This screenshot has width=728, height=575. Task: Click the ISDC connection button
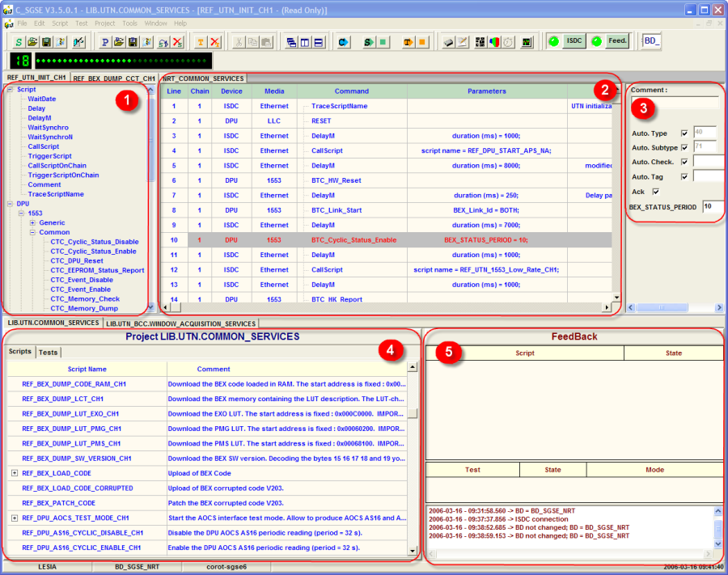coord(574,41)
